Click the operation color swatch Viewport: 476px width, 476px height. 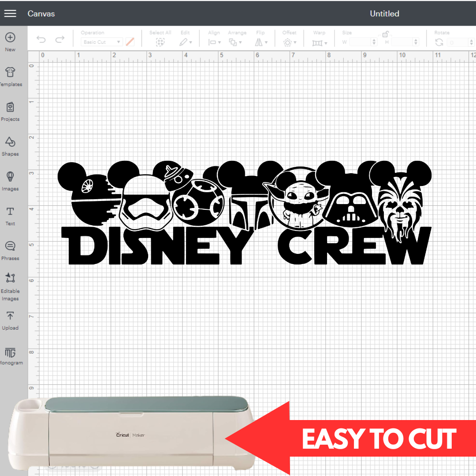pos(130,42)
